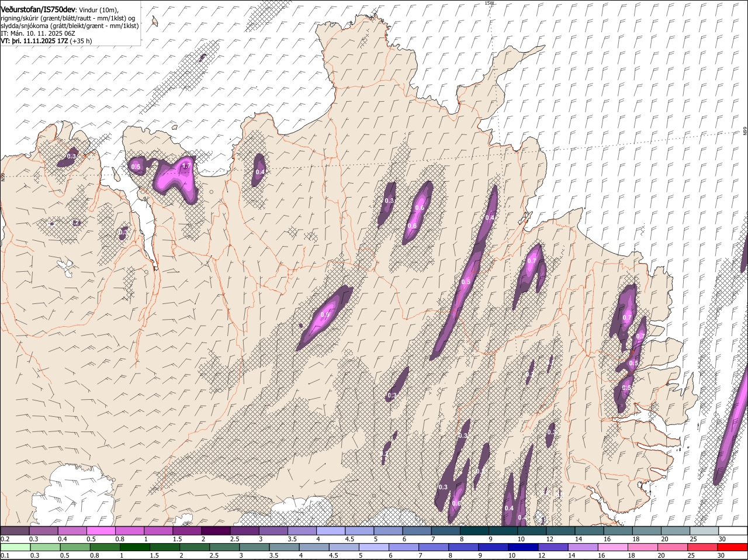Click the light lavender 4–4.5 snow legend swatch
This screenshot has height=560, width=748.
pyautogui.click(x=330, y=530)
